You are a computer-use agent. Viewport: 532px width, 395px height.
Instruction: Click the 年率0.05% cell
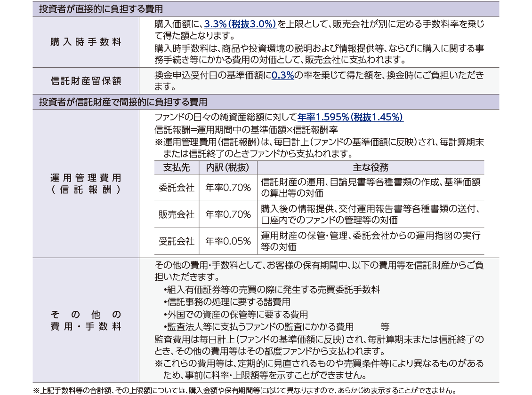pos(228,241)
